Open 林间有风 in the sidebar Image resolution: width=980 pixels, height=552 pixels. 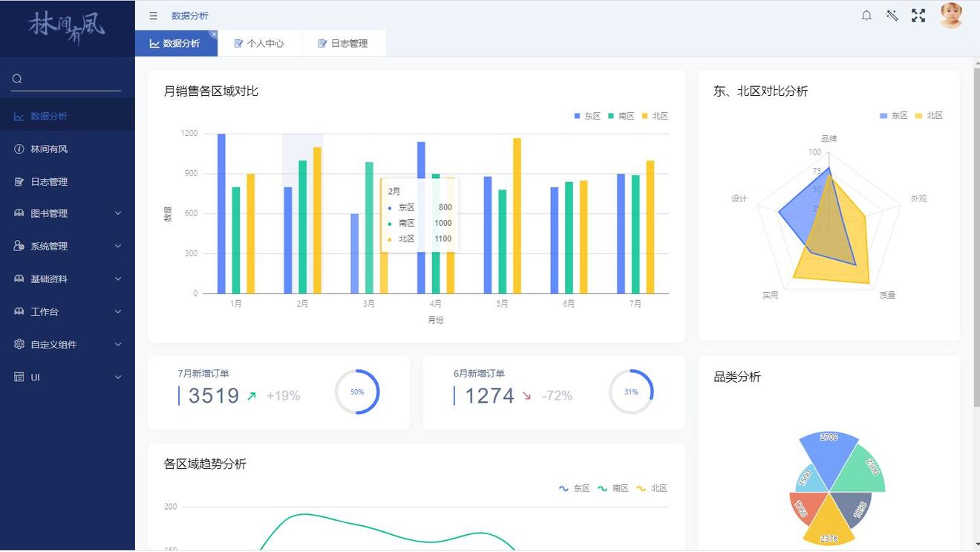click(x=49, y=149)
